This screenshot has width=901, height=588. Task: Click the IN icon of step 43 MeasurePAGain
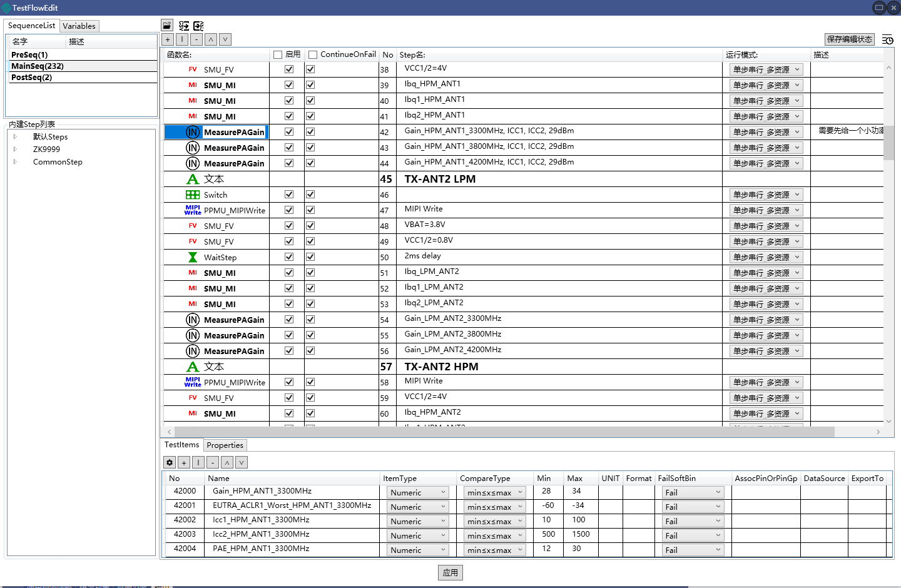tap(193, 148)
